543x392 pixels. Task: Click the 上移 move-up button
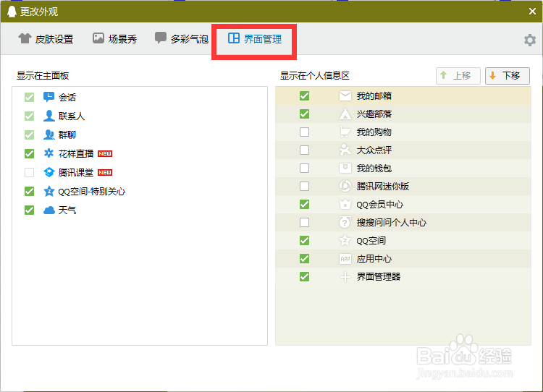[458, 75]
